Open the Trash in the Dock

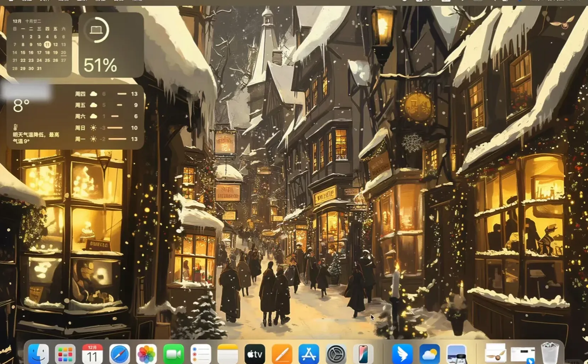coord(550,353)
